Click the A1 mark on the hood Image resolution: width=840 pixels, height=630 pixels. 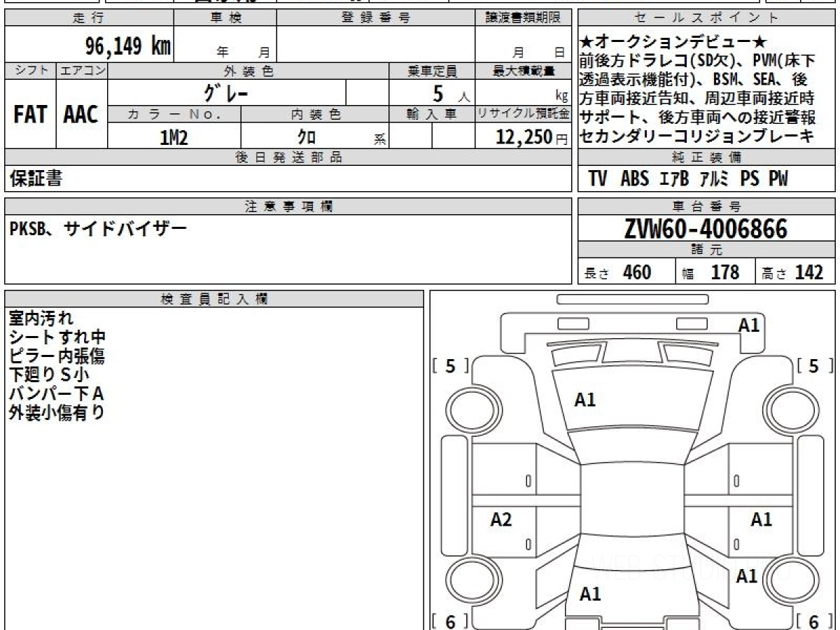tap(585, 400)
